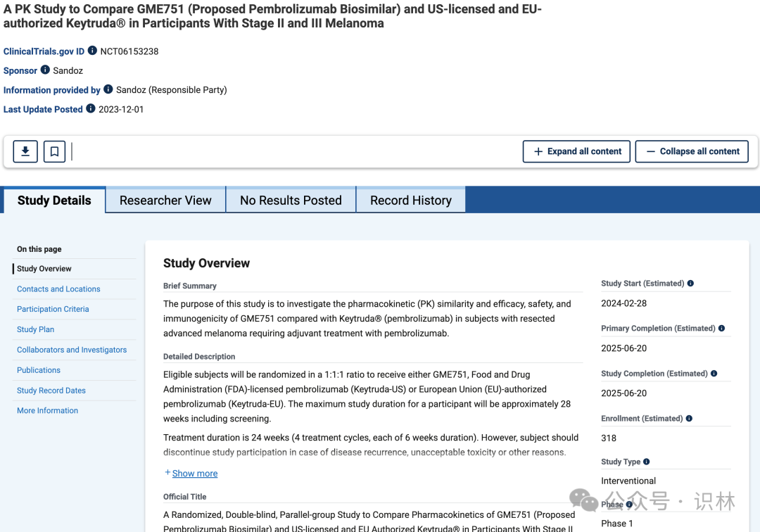This screenshot has height=532, width=760.
Task: Click the Study Overview heading
Action: (x=206, y=263)
